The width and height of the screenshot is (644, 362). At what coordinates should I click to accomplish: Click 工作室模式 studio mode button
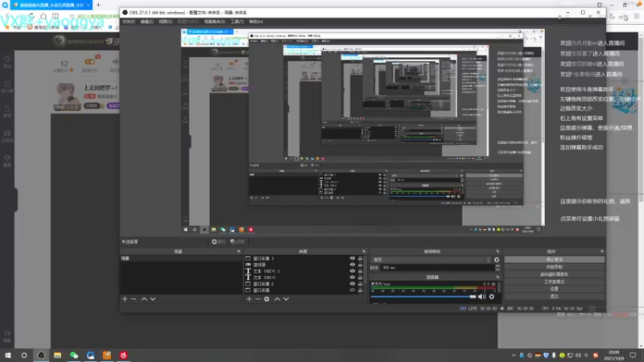(x=555, y=282)
